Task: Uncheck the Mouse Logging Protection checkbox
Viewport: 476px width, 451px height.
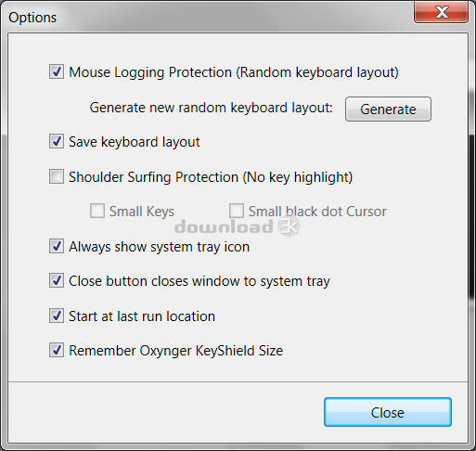Action: 57,71
